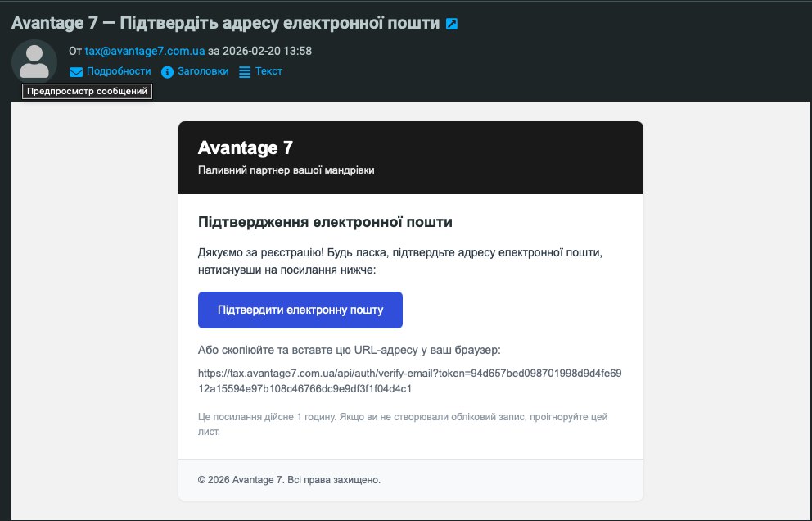
Task: Click the copyright footer line of the email
Action: click(289, 480)
